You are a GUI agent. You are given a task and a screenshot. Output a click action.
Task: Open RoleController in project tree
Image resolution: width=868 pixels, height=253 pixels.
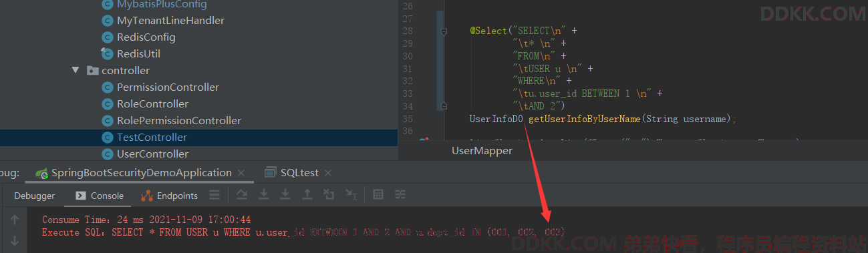[152, 103]
